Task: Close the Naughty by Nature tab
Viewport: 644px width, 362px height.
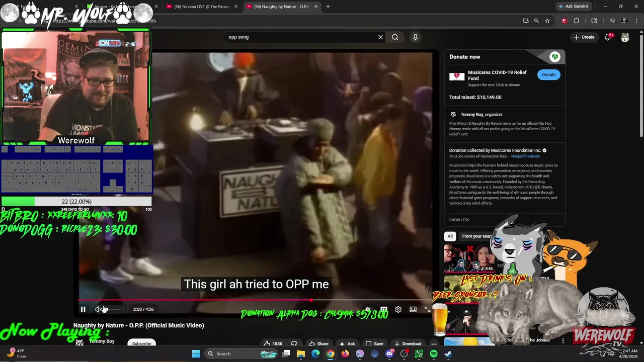Action: 316,7
